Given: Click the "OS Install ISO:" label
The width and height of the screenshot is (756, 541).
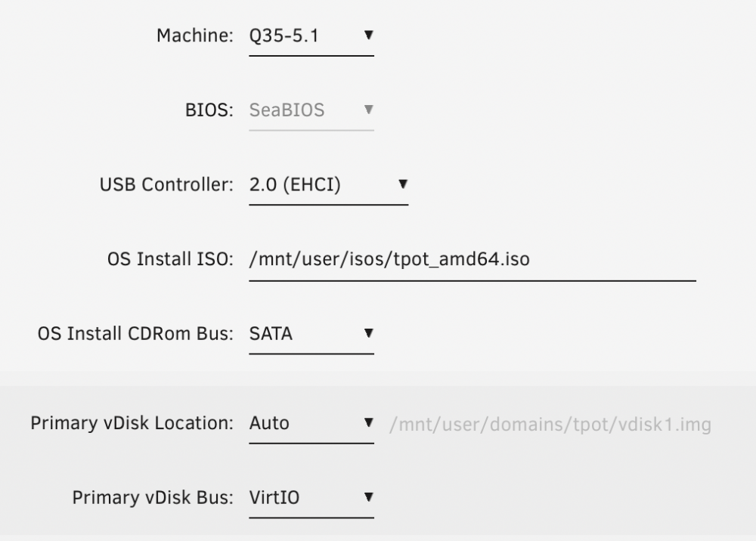Looking at the screenshot, I should point(170,259).
